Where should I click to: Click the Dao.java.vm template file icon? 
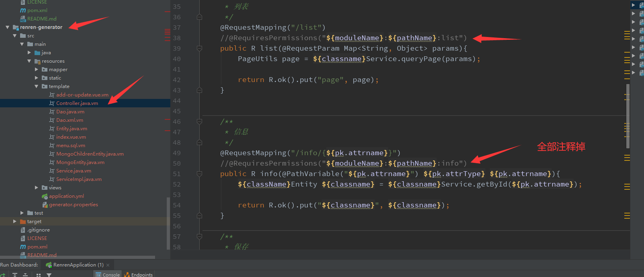click(x=52, y=112)
